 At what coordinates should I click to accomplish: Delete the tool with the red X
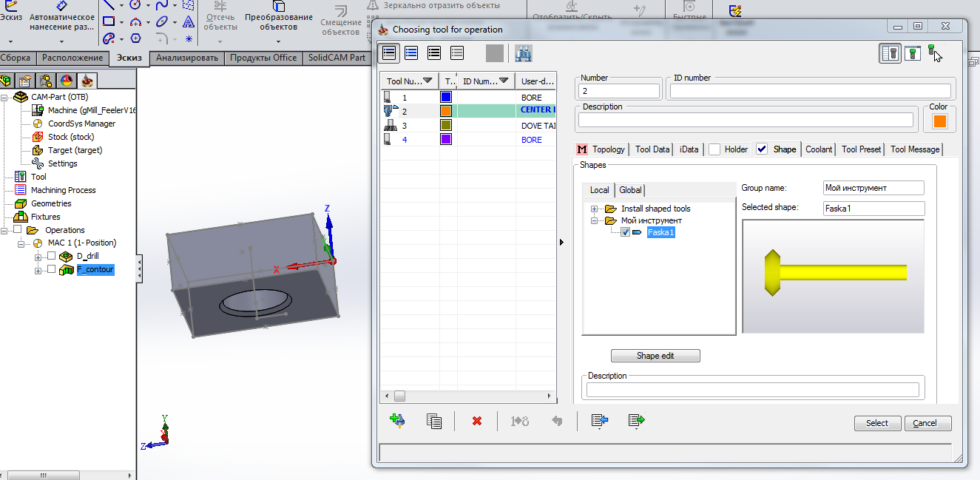477,421
